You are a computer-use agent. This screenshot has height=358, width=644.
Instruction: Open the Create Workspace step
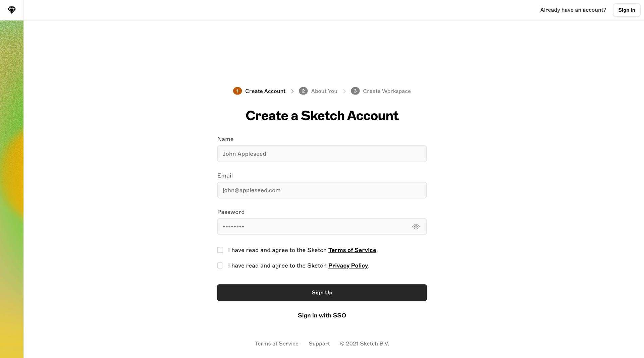click(387, 91)
